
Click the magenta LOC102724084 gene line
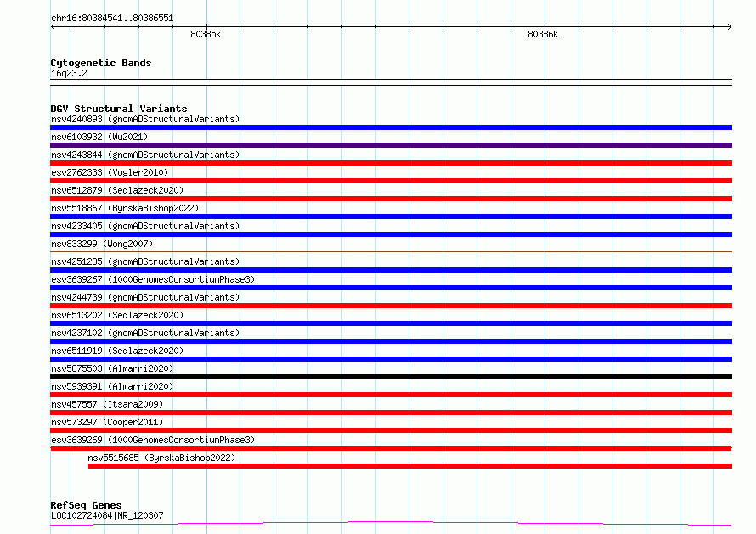click(391, 524)
